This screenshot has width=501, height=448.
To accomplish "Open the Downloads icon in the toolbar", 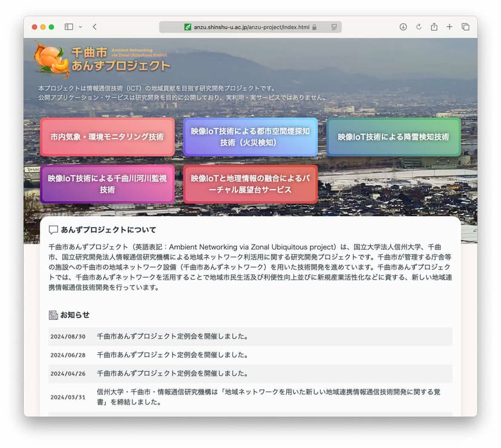I will pos(402,27).
